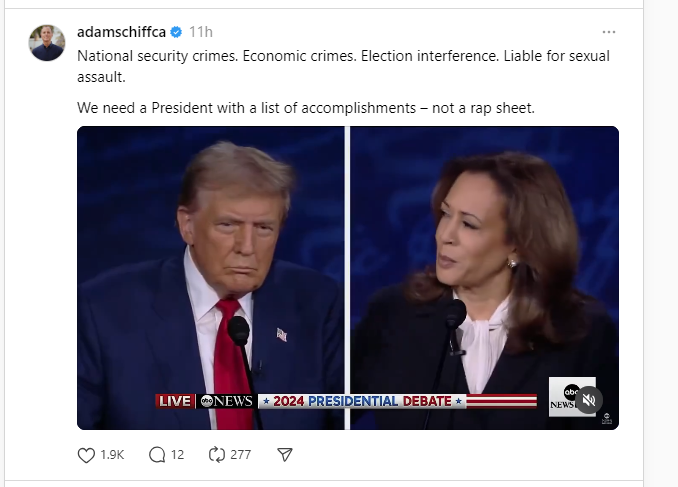Open replies via the comment bubble icon
Screen dimensions: 678x487
coord(157,454)
